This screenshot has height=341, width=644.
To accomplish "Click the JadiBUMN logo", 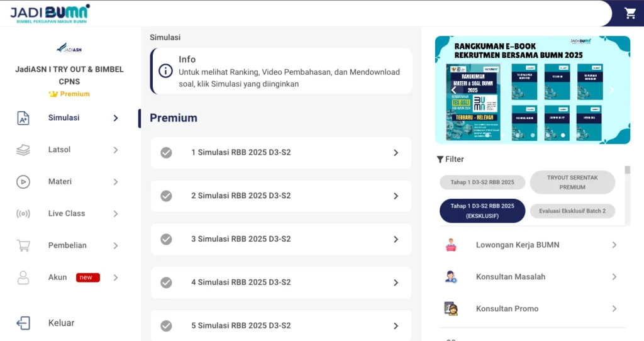I will click(x=50, y=14).
